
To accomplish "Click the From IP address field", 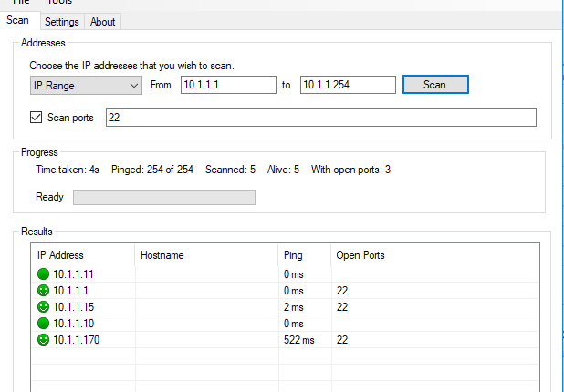I will click(228, 85).
